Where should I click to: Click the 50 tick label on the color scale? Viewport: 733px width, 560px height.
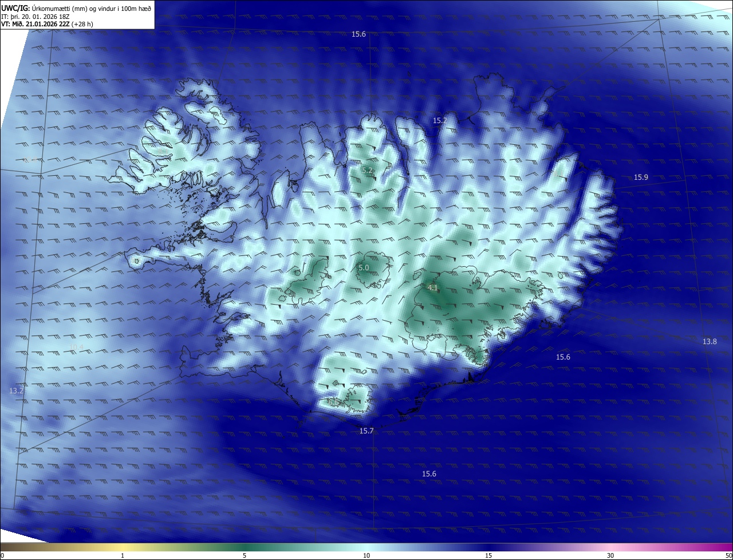[728, 555]
